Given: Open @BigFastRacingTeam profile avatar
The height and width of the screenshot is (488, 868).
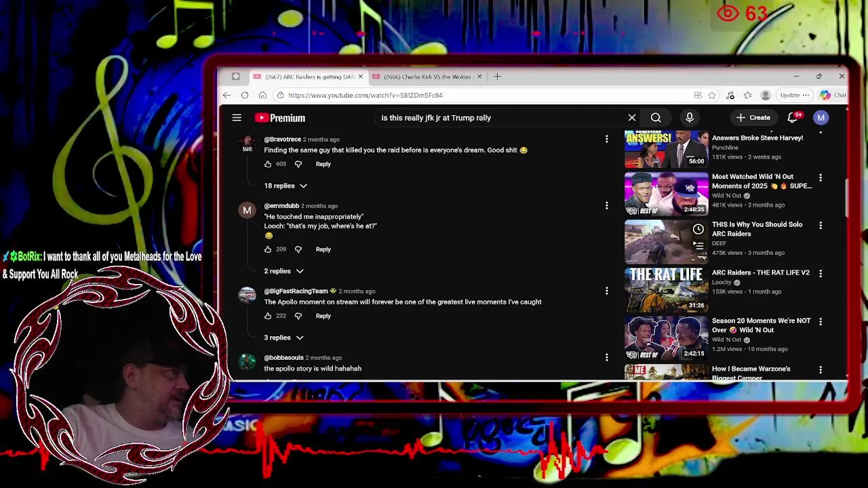Looking at the screenshot, I should click(247, 296).
